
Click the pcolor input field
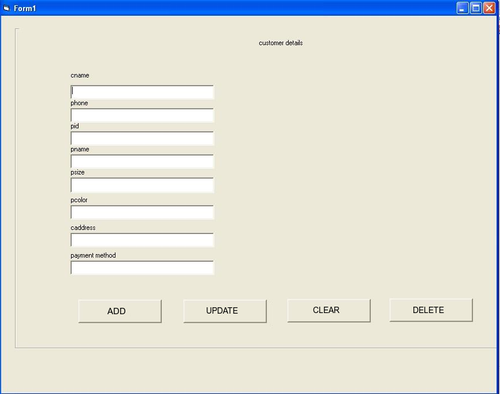[x=142, y=212]
